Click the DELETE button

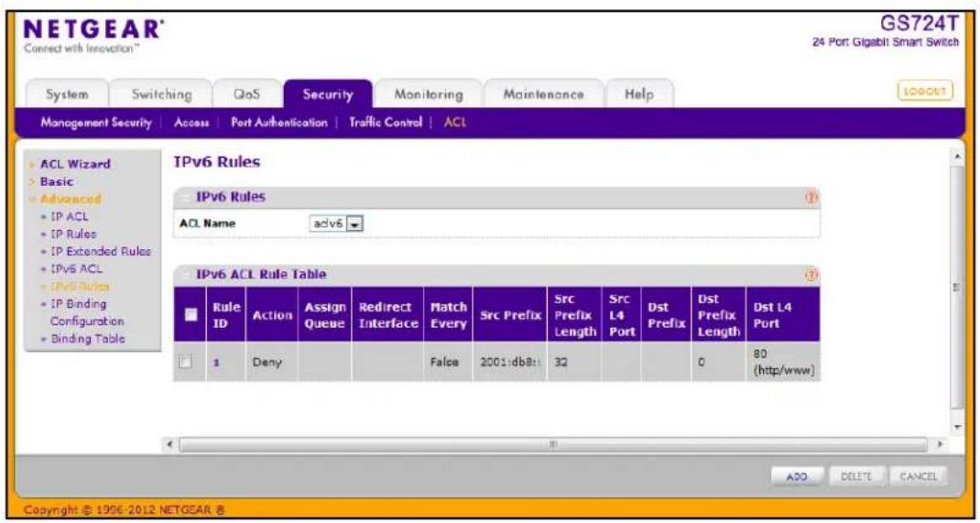click(855, 477)
